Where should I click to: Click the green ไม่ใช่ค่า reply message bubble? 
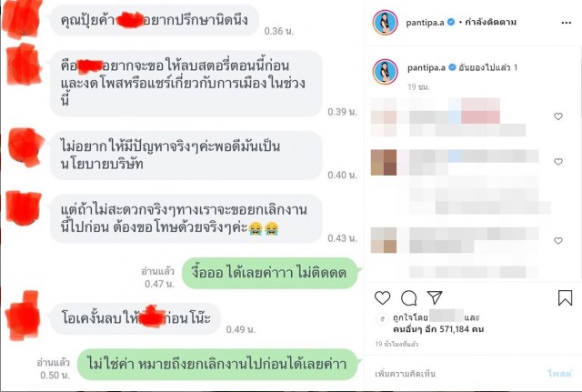click(x=217, y=364)
